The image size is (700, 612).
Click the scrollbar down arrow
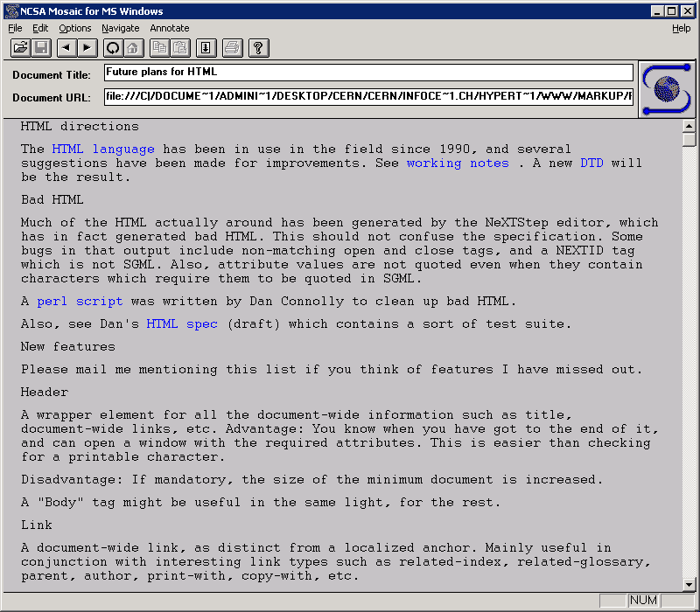(689, 584)
